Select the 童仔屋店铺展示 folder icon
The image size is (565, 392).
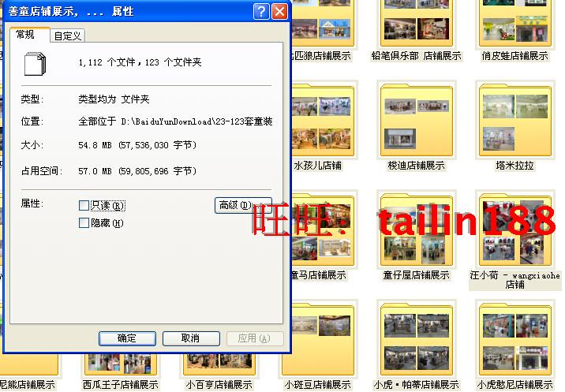pyautogui.click(x=416, y=230)
